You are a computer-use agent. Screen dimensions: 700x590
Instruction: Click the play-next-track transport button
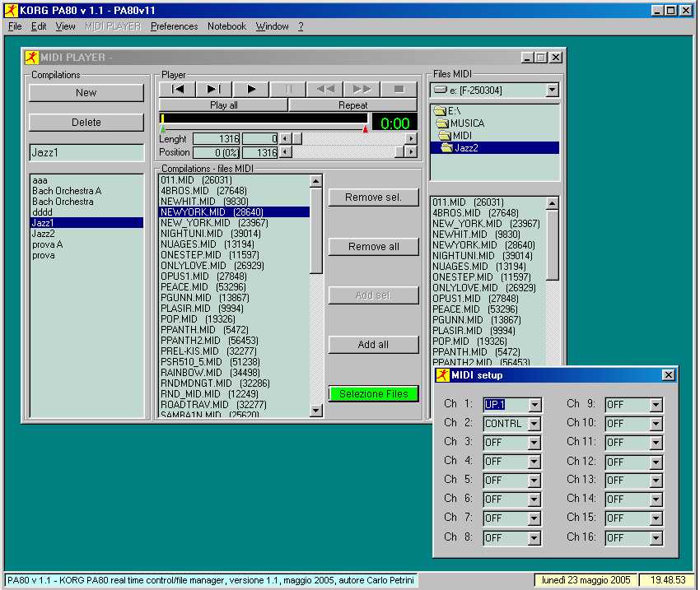tap(214, 89)
